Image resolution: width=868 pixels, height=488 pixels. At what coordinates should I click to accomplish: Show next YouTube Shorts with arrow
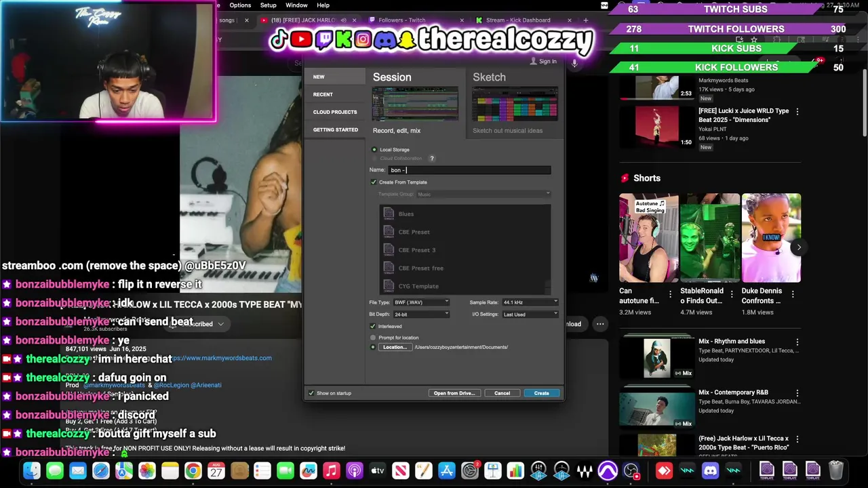[x=799, y=247]
